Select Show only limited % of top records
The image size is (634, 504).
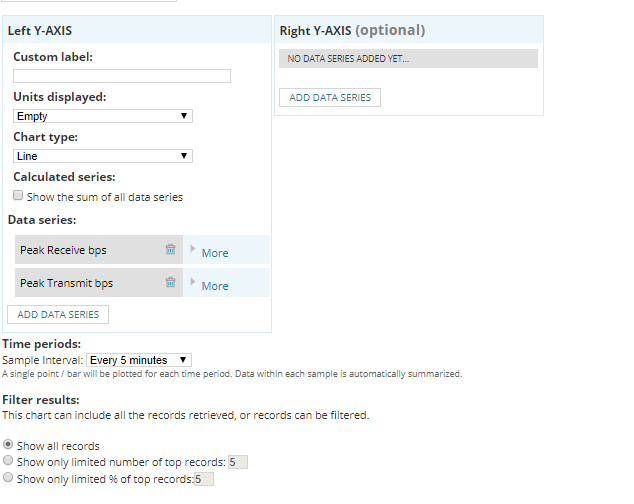[9, 478]
